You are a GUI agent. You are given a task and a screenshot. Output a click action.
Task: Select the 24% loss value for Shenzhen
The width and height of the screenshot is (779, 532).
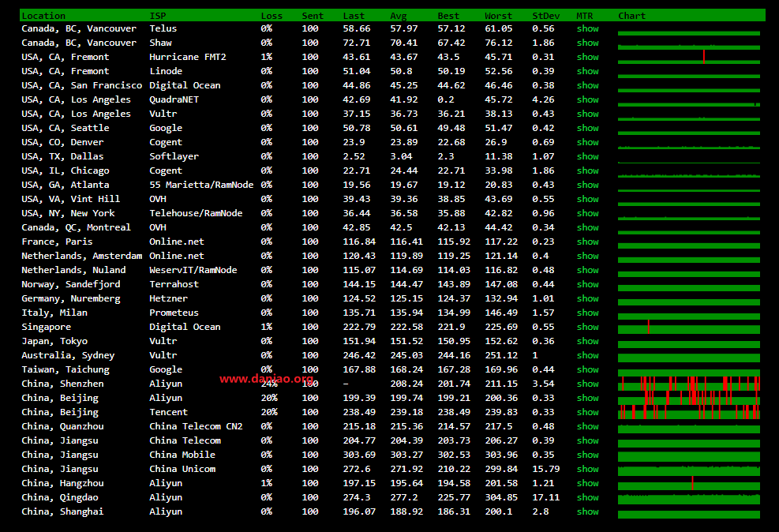point(269,384)
